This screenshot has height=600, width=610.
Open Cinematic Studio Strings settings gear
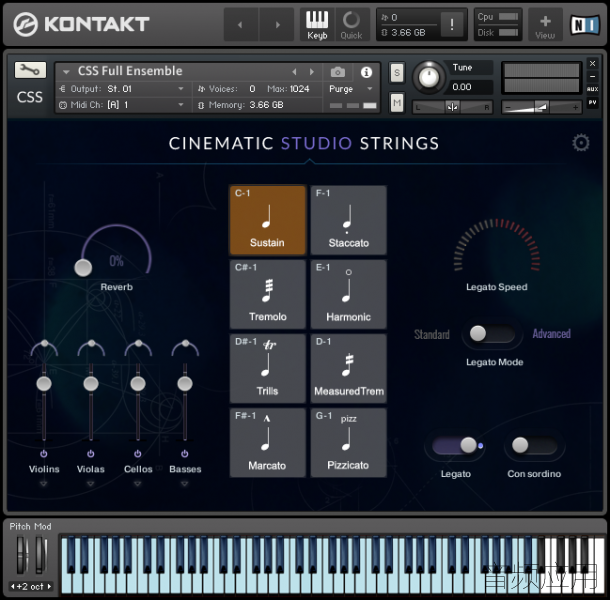pos(581,143)
